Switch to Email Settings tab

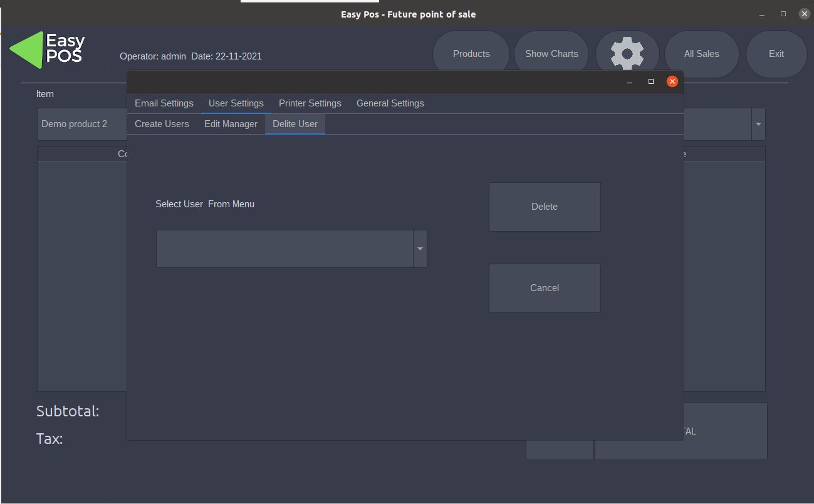(x=164, y=103)
